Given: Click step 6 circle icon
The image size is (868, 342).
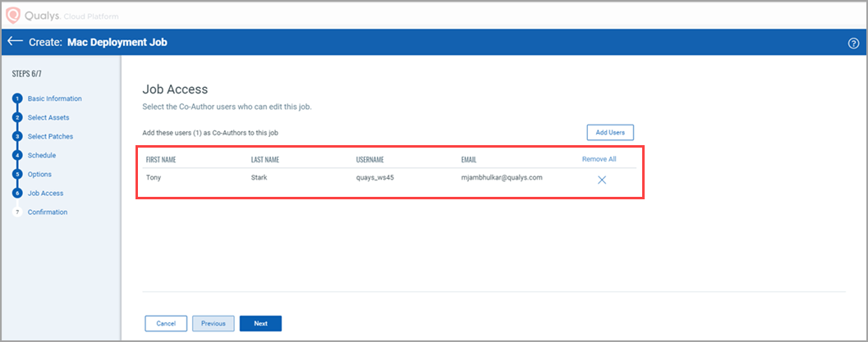Looking at the screenshot, I should [x=16, y=194].
